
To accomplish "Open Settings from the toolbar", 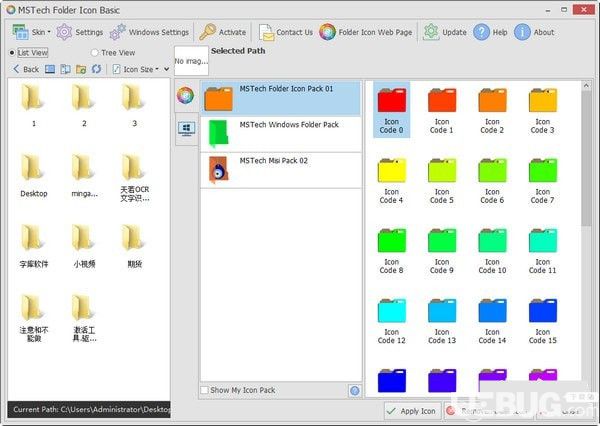I will coord(80,32).
